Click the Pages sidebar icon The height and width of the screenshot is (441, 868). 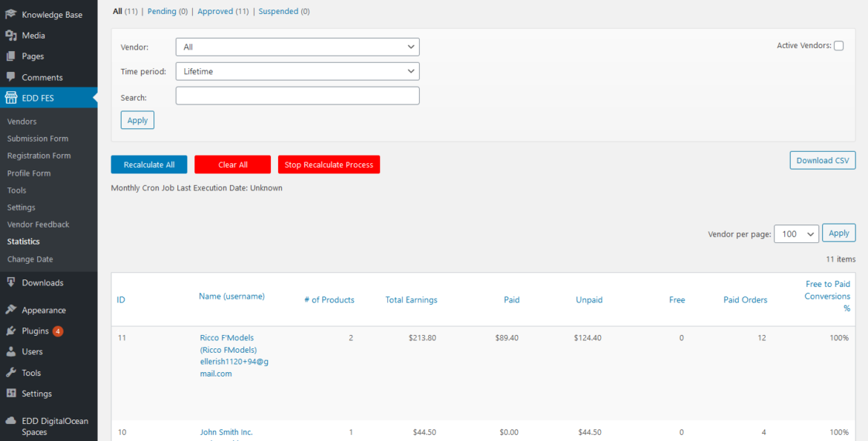(11, 56)
